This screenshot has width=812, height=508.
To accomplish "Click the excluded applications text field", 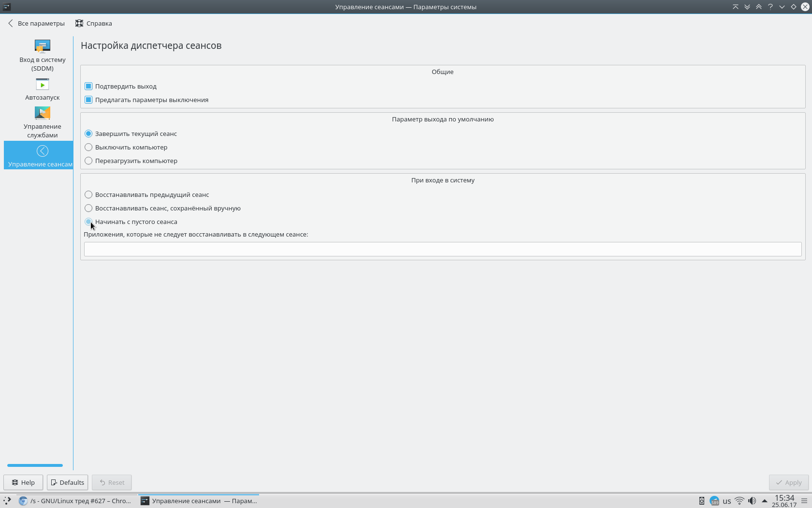I will [x=443, y=249].
